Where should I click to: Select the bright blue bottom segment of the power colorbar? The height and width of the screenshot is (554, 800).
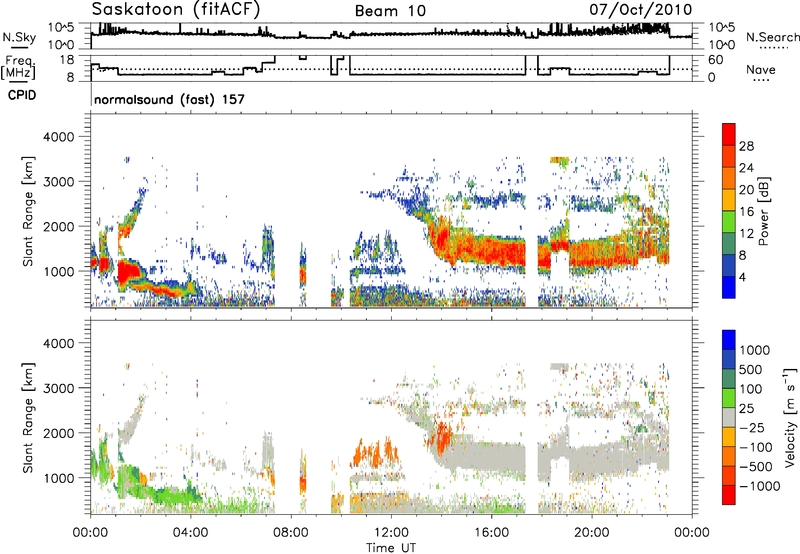point(729,287)
